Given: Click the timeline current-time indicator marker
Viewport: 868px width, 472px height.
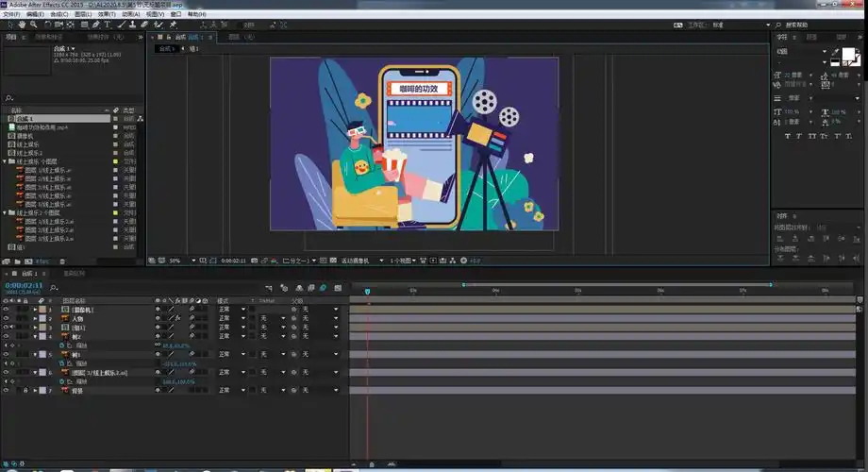Looking at the screenshot, I should point(367,291).
